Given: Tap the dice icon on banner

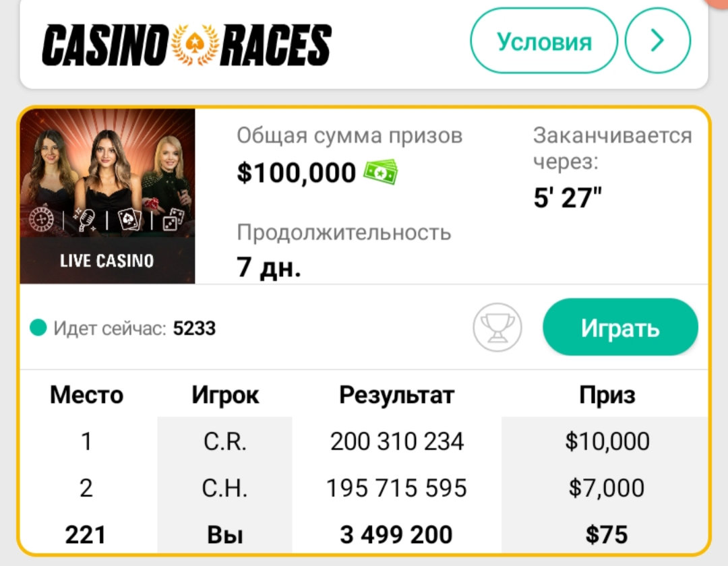Looking at the screenshot, I should 173,219.
